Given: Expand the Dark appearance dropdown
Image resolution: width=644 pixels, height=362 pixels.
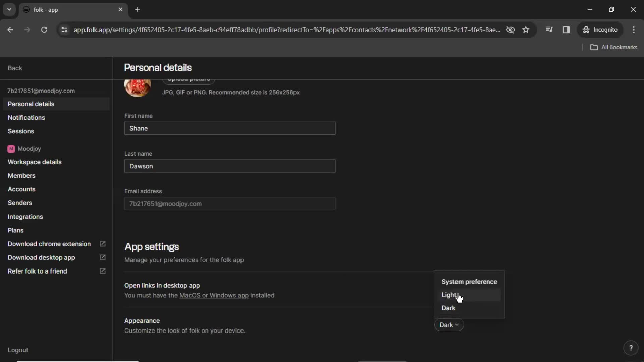Looking at the screenshot, I should pyautogui.click(x=448, y=325).
